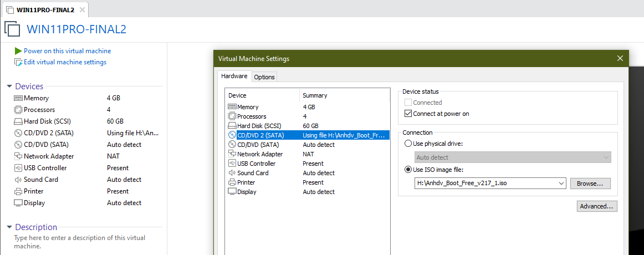Open the Auto detect physical drive dropdown
The image size is (644, 255).
513,157
